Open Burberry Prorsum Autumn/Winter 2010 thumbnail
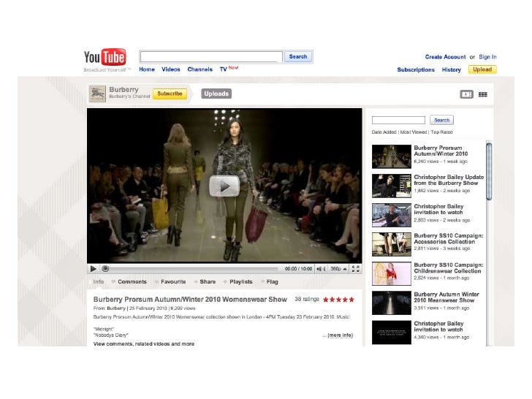Viewport: 532px width, 399px height. [x=392, y=156]
